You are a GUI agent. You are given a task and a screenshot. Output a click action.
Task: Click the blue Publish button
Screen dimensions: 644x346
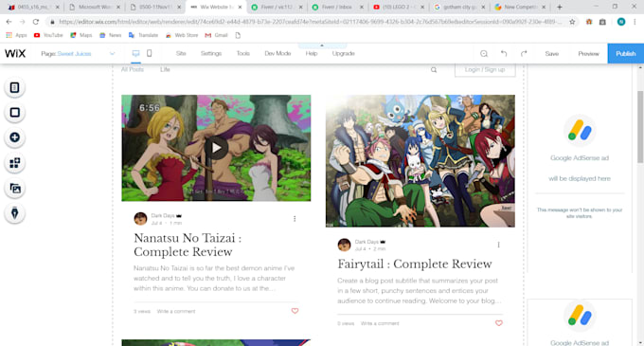(625, 53)
